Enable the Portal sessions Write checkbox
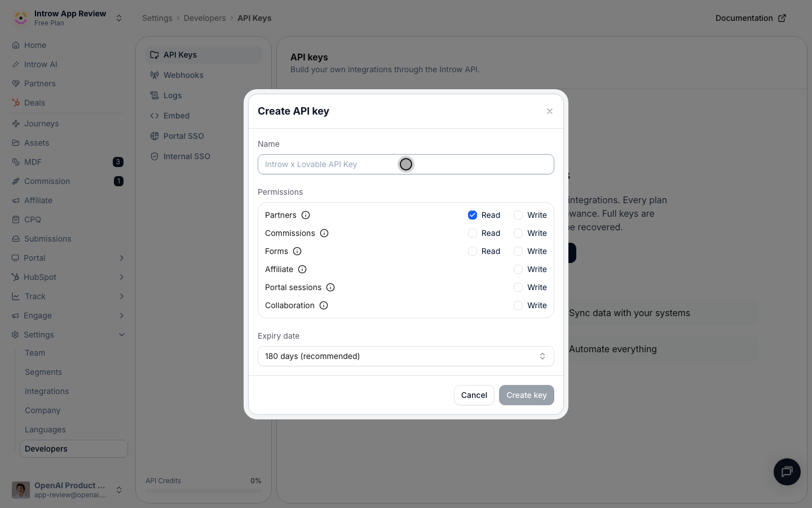The image size is (812, 508). tap(518, 287)
